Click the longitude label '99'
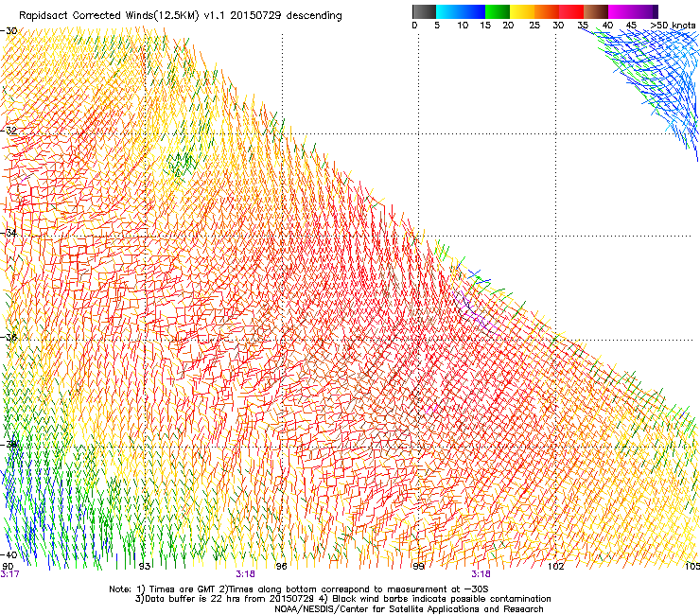 coord(418,567)
